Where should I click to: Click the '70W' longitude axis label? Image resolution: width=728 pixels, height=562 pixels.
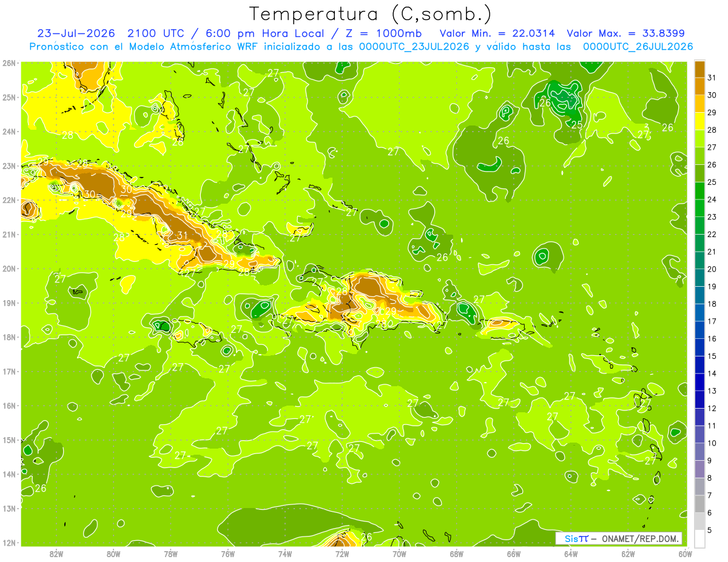(x=399, y=553)
